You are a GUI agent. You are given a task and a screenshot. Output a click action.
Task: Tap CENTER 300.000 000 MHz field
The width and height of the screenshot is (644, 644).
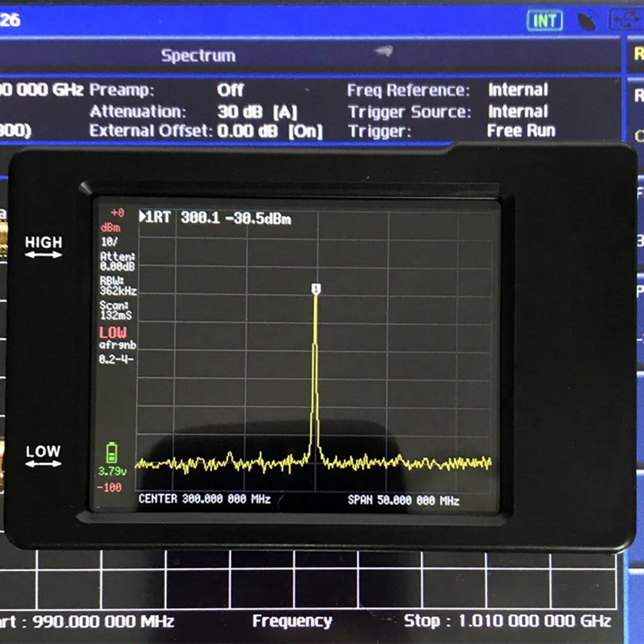tap(205, 499)
